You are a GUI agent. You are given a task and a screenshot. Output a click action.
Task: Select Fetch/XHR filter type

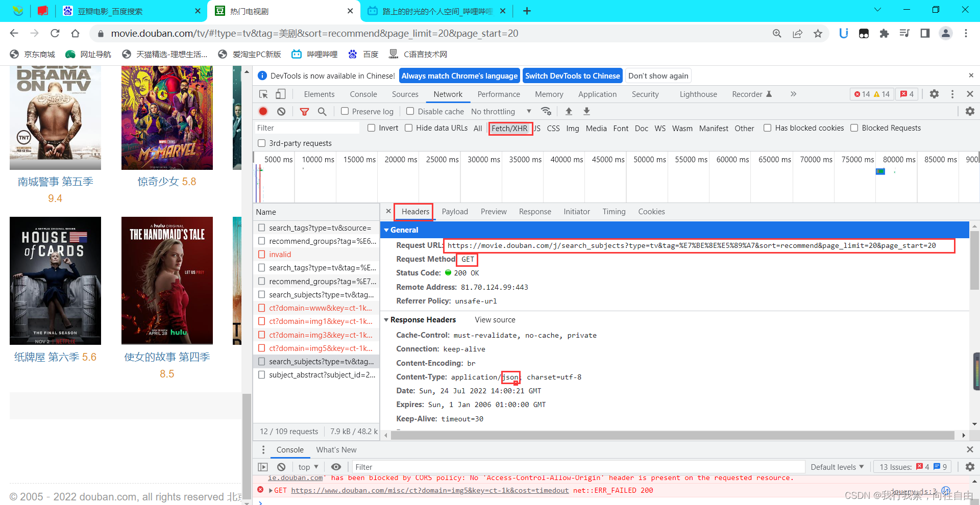point(509,128)
